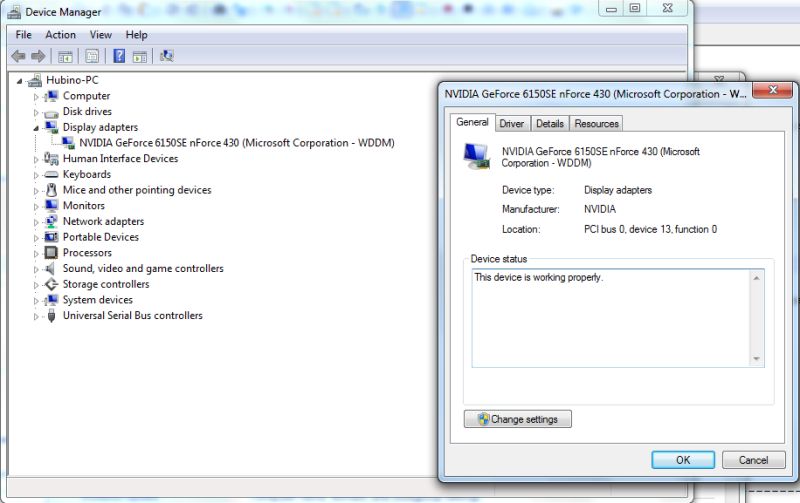
Task: Select NVIDIA GeForce 6150SE nForce 430 tree item
Action: point(237,143)
